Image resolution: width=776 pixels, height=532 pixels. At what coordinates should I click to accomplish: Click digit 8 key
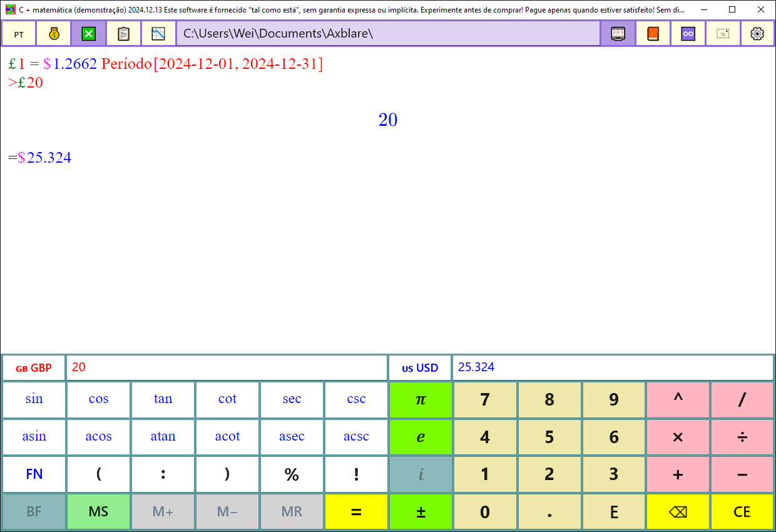pos(550,400)
